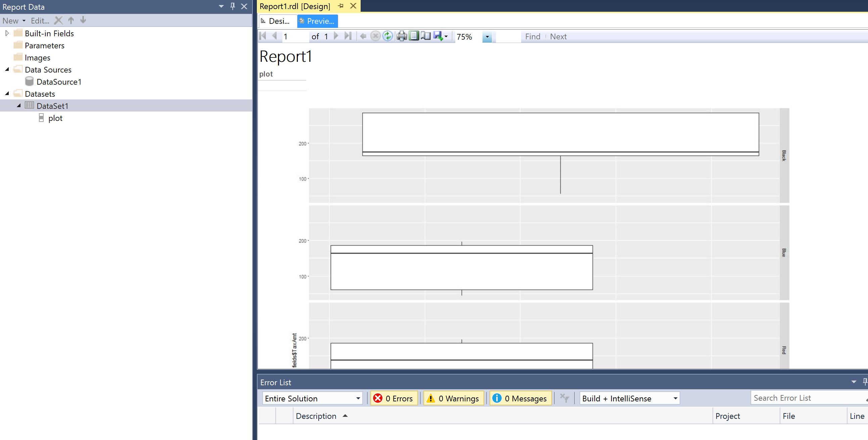Expand the Built-in Fields folder
The height and width of the screenshot is (440, 868).
click(x=7, y=33)
